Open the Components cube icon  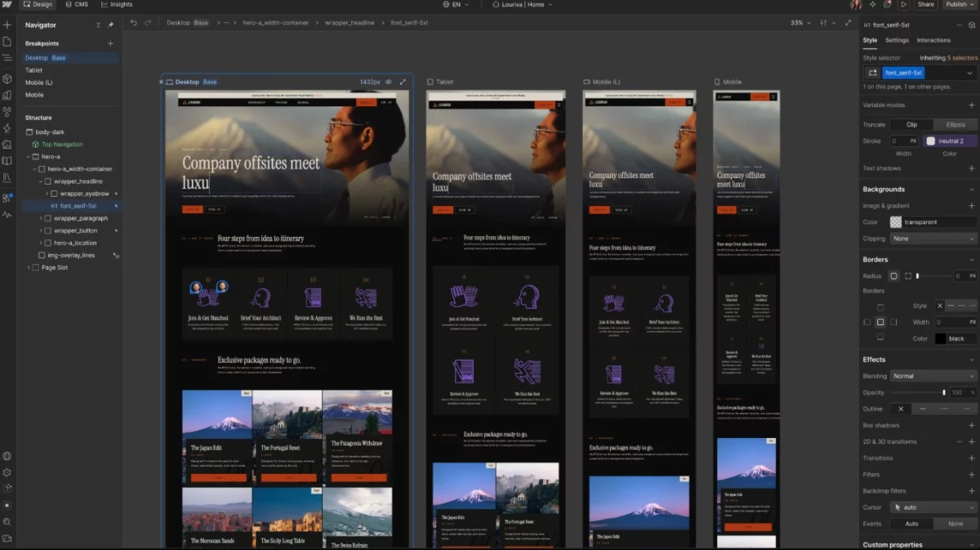tap(7, 78)
